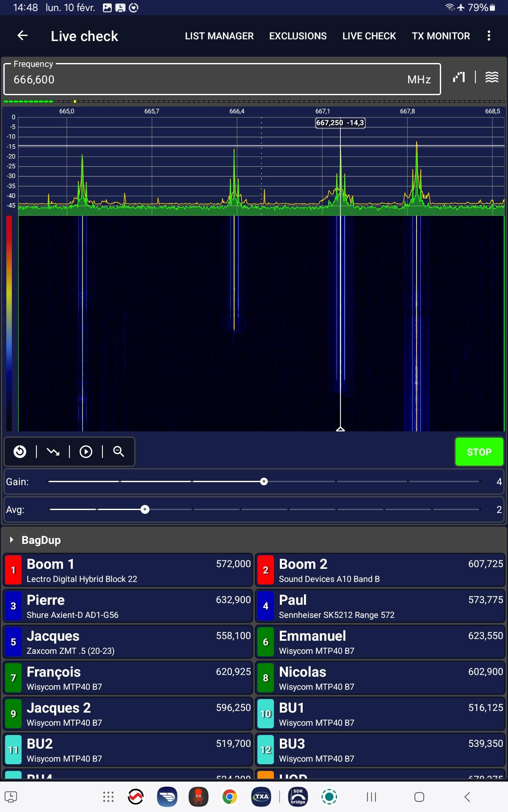Click the waterfall color scale bar

pos(9,324)
